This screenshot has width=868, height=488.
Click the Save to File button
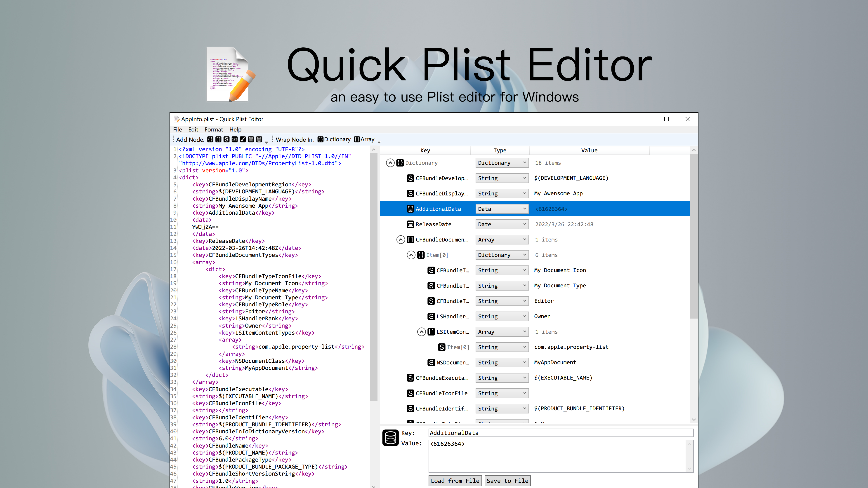[x=507, y=481]
